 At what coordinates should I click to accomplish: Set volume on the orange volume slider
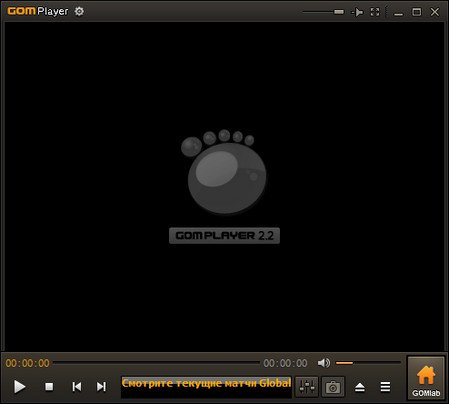pyautogui.click(x=368, y=363)
